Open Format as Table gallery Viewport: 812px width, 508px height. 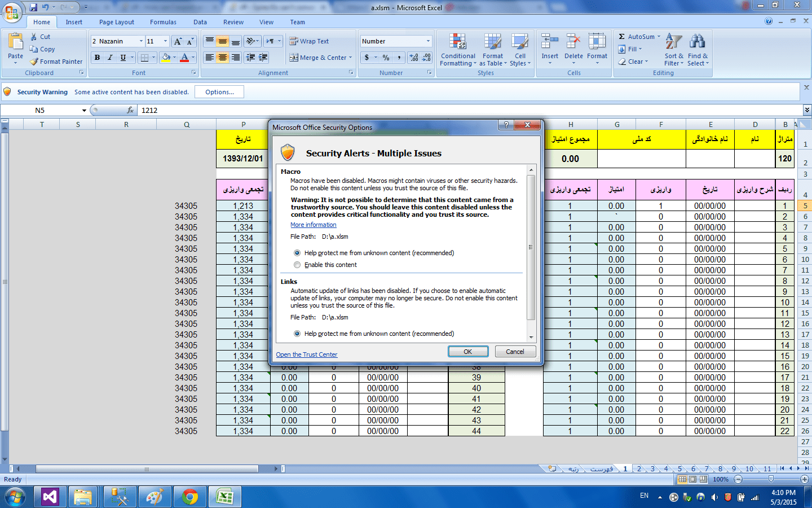(493, 50)
